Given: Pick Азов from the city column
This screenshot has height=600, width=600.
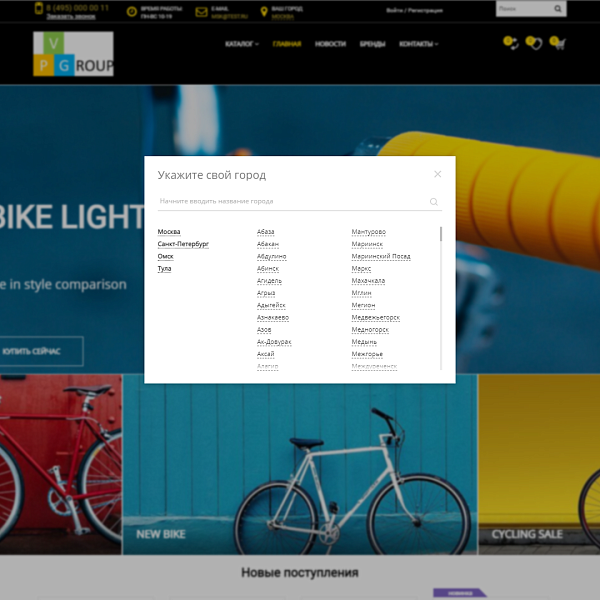Looking at the screenshot, I should click(264, 329).
